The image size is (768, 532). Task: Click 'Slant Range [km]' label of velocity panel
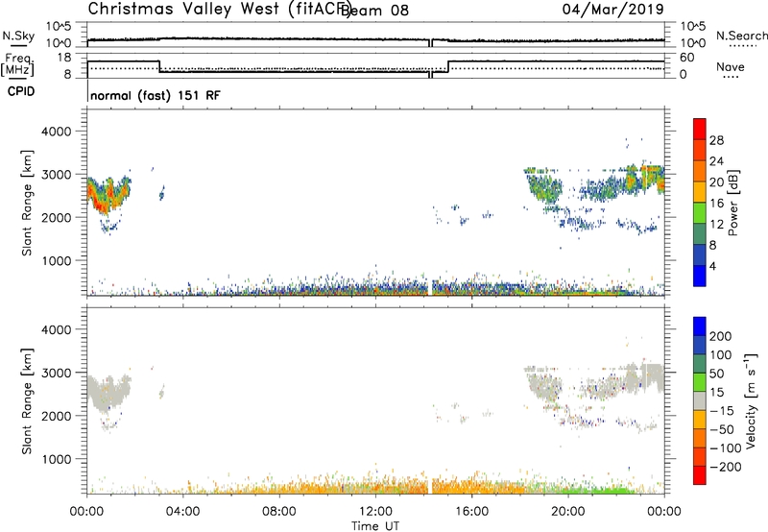[27, 401]
